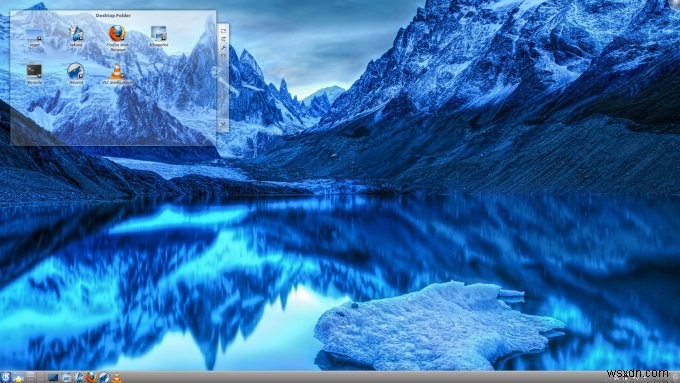Click the 'Desktop Folder' widget title
The image size is (680, 383).
click(x=113, y=15)
